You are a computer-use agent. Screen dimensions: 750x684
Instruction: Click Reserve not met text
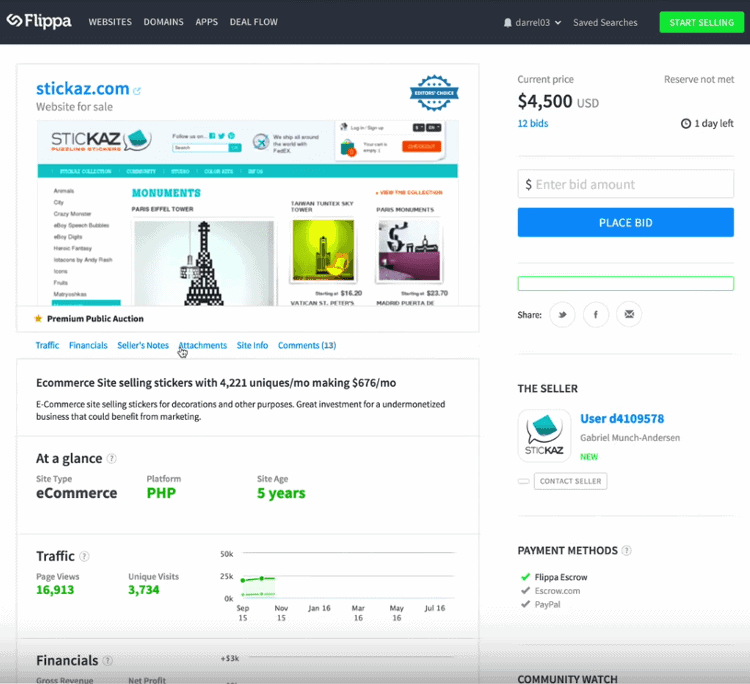pyautogui.click(x=699, y=79)
